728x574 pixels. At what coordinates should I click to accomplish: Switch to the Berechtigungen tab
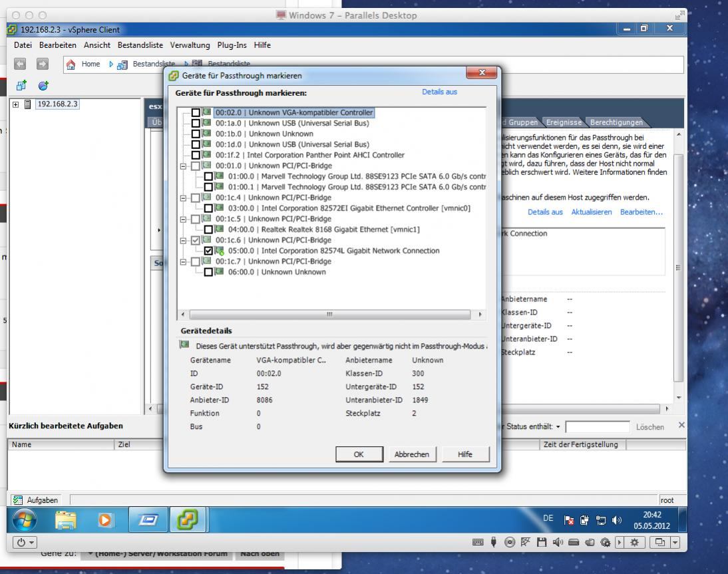617,122
